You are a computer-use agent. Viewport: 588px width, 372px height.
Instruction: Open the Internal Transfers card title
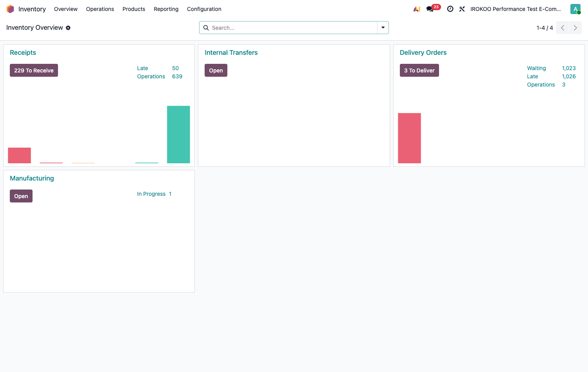tap(231, 52)
